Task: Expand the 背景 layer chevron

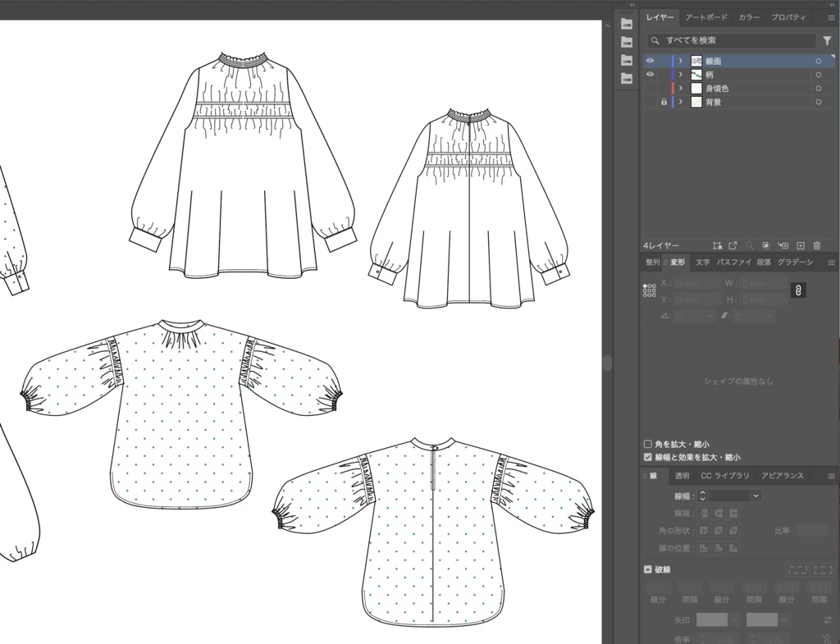Action: pos(681,102)
